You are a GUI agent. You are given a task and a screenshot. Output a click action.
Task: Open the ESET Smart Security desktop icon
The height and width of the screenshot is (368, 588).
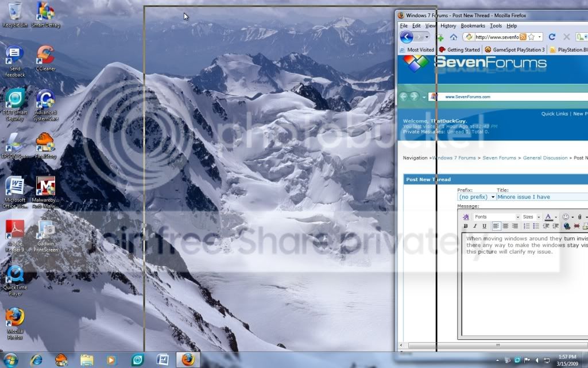15,105
